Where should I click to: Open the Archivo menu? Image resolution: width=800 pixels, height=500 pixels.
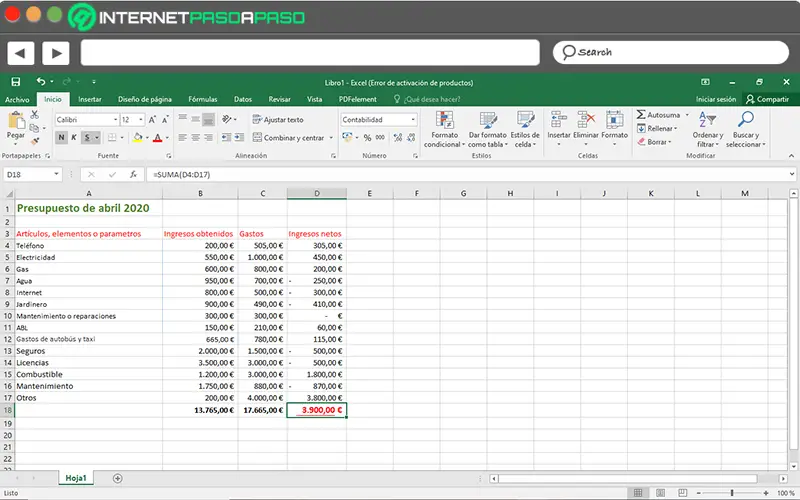(x=17, y=99)
